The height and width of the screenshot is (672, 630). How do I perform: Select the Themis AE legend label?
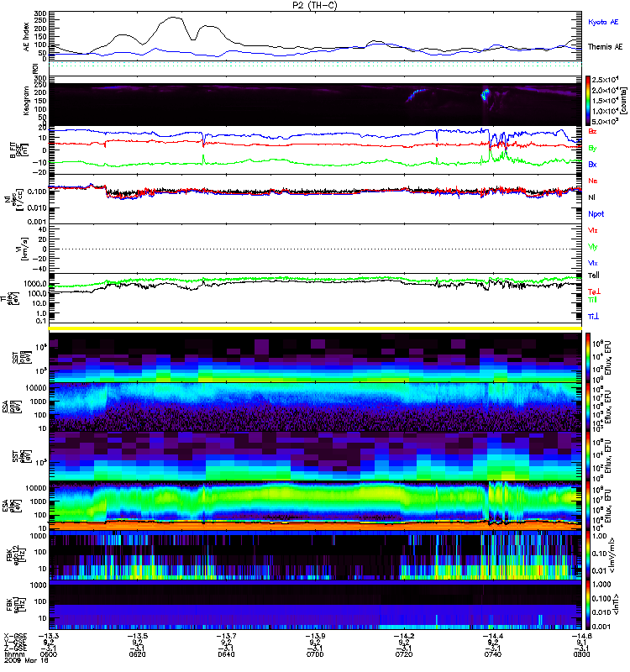pos(605,47)
